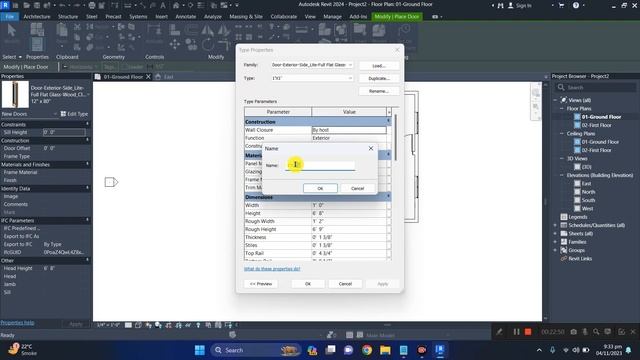Click the small square button in the Height row
This screenshot has width=640, height=360.
click(389, 213)
